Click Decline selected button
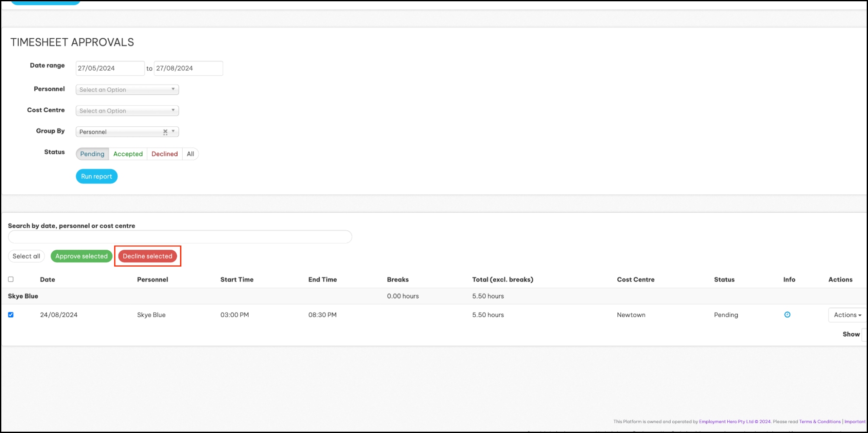The image size is (868, 433). click(x=148, y=256)
